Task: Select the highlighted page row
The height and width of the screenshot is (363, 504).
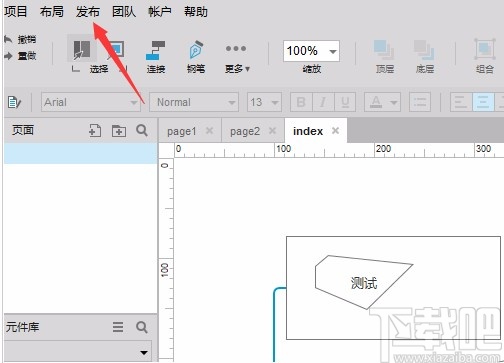Action: coord(81,153)
